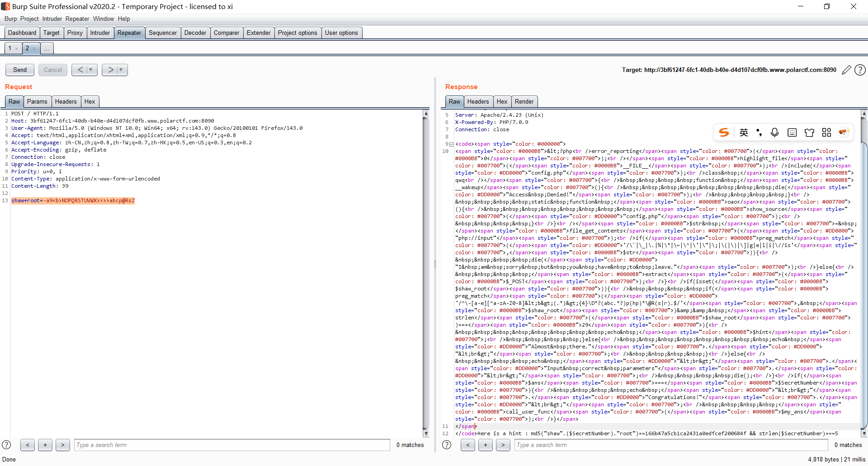
Task: Click the request search help icon
Action: (6, 445)
